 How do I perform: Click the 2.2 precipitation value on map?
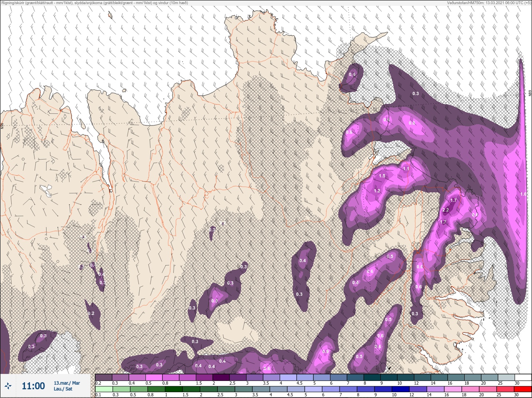tap(446, 210)
